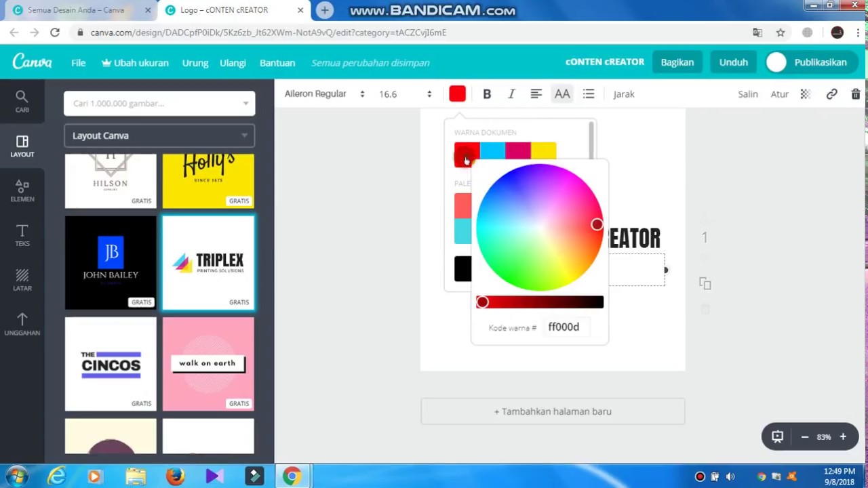Toggle uppercase AA formatting
Viewport: 868px width, 488px height.
(x=562, y=94)
